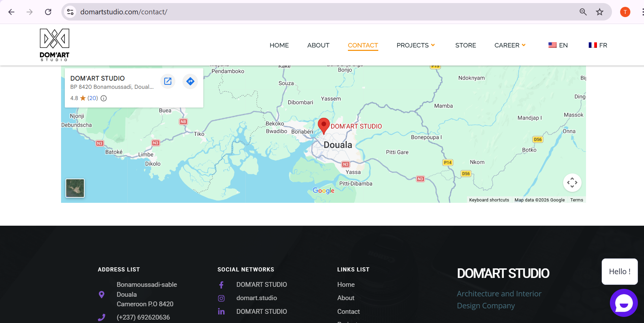The height and width of the screenshot is (323, 644).
Task: Open the chat bubble widget
Action: [x=624, y=303]
